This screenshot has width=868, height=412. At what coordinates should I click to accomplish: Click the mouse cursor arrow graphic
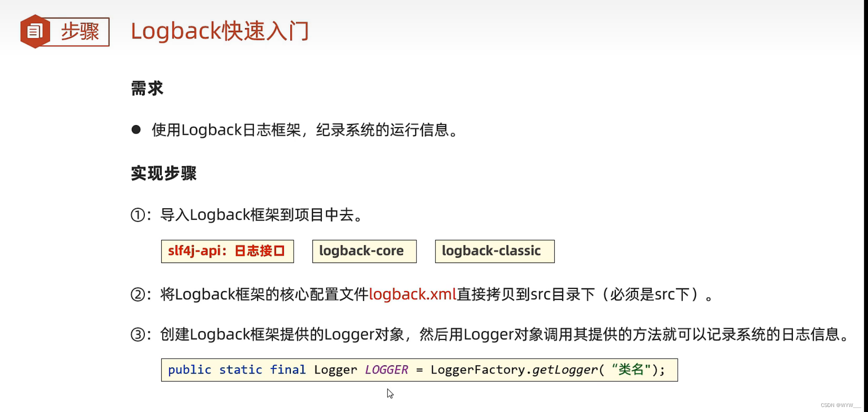point(390,393)
